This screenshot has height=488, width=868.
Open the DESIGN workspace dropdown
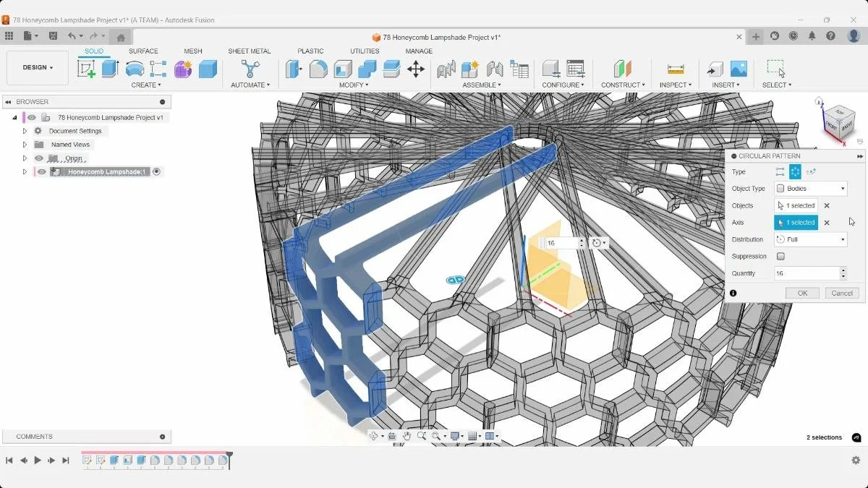point(38,68)
